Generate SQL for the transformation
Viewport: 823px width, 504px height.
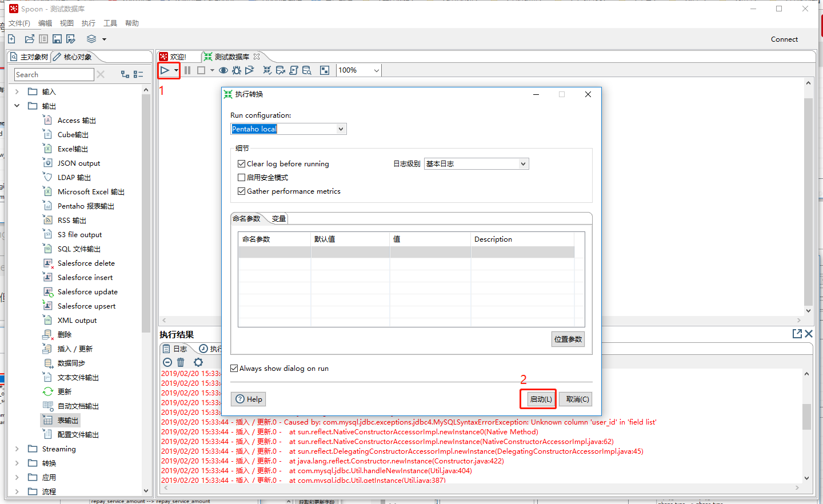tap(294, 70)
